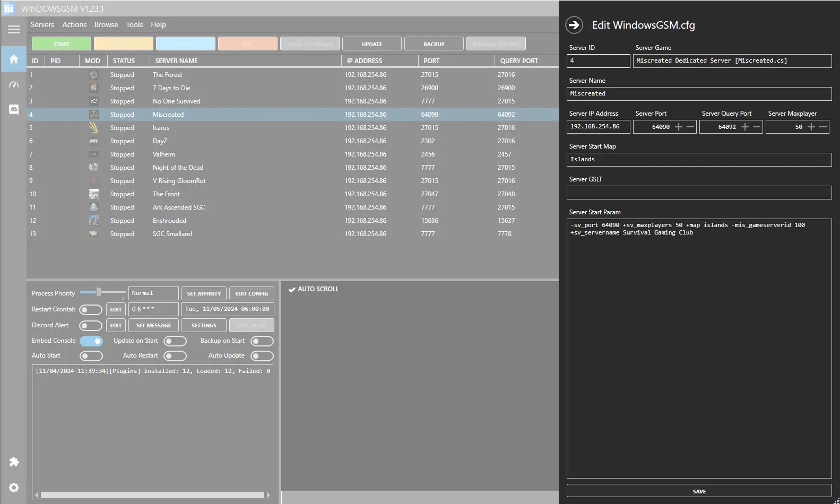Open the Dashboard gauge icon
Image resolution: width=840 pixels, height=504 pixels.
pos(14,84)
